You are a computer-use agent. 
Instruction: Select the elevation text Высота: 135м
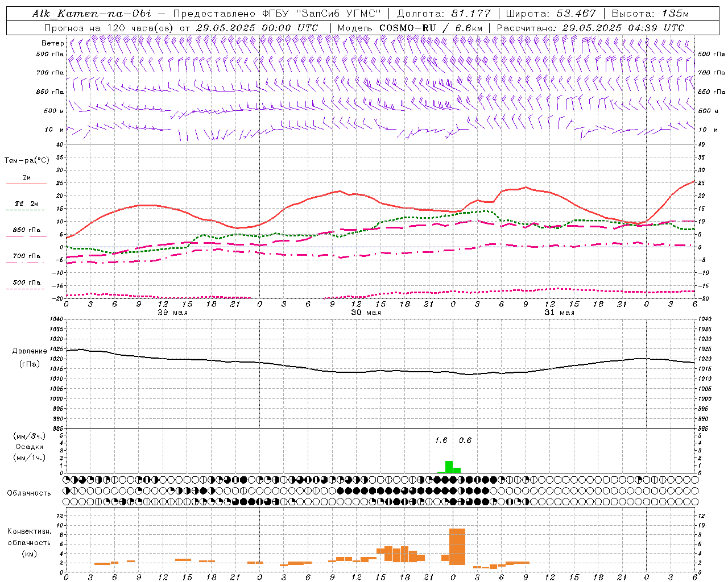650,14
